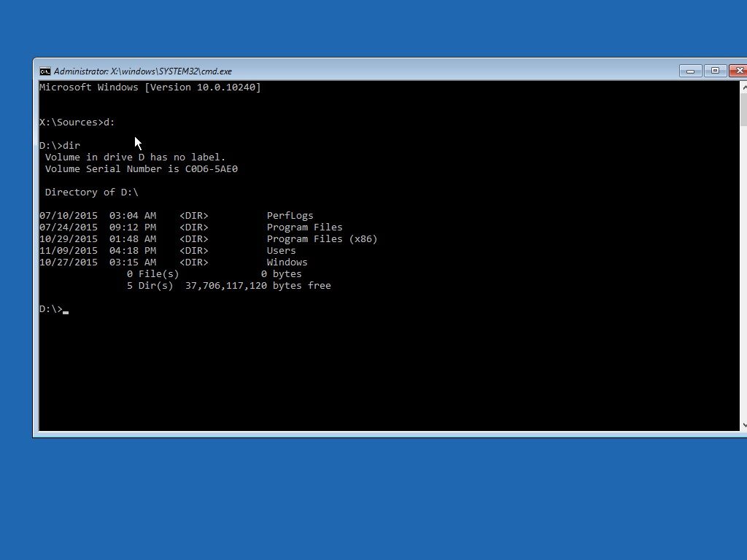Minimize the command prompt window
The width and height of the screenshot is (747, 560).
point(689,71)
